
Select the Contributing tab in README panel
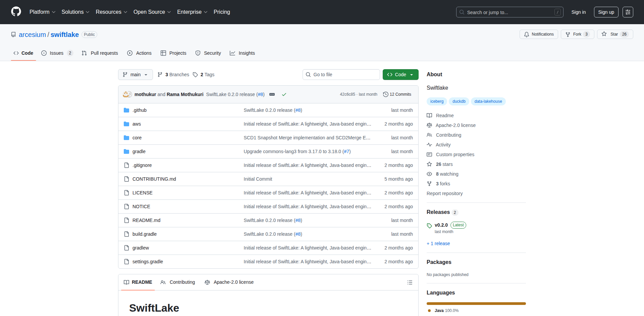[x=178, y=282]
